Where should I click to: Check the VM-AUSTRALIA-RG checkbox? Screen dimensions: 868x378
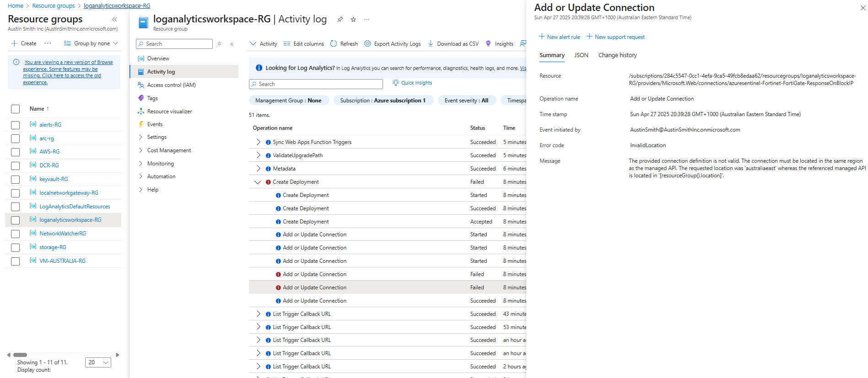(16, 261)
